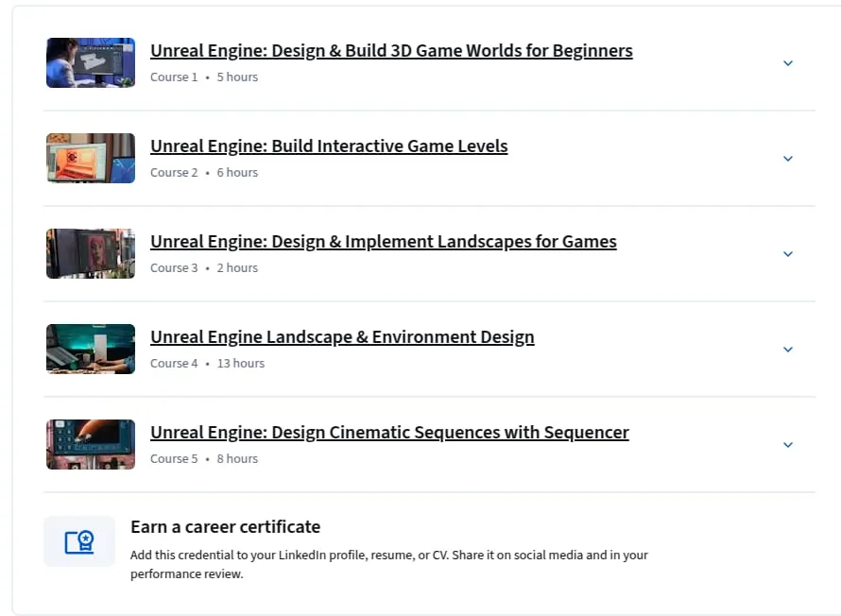The width and height of the screenshot is (841, 616).
Task: Click 'Course 2 • 6 hours' text
Action: (204, 173)
